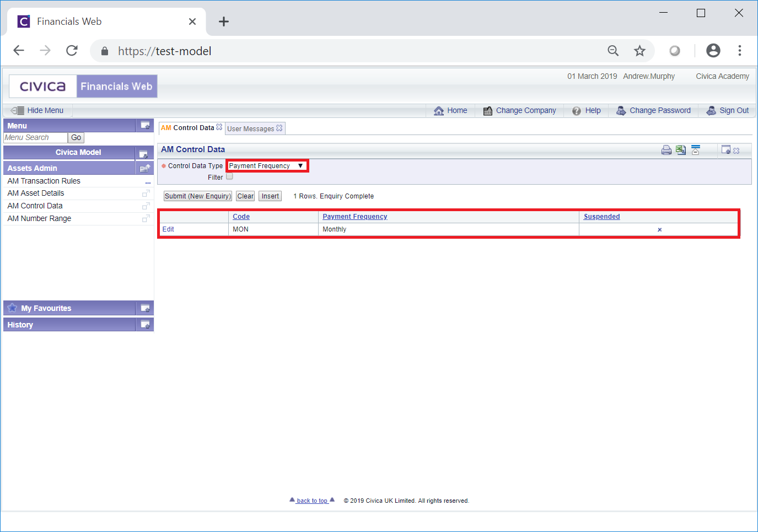Expand the My Favourites panel icon
758x532 pixels.
(145, 308)
